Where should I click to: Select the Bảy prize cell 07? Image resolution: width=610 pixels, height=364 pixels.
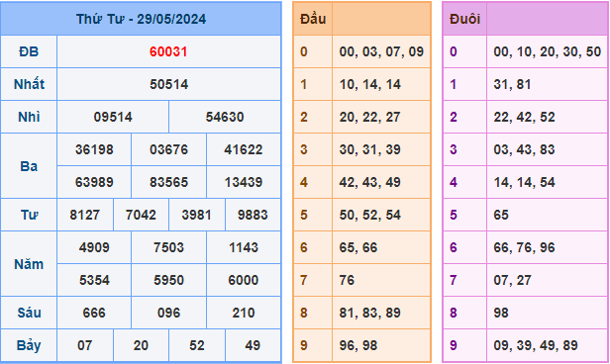pos(85,345)
